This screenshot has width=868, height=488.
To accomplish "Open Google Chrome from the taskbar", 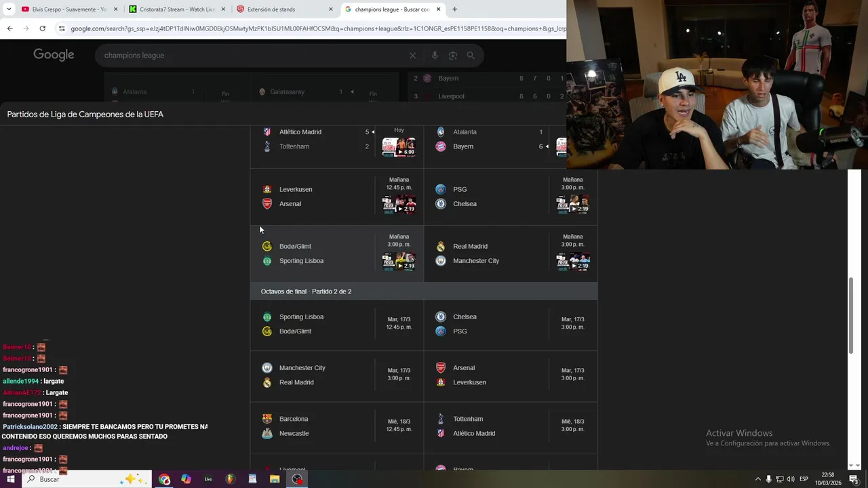I will click(x=164, y=479).
